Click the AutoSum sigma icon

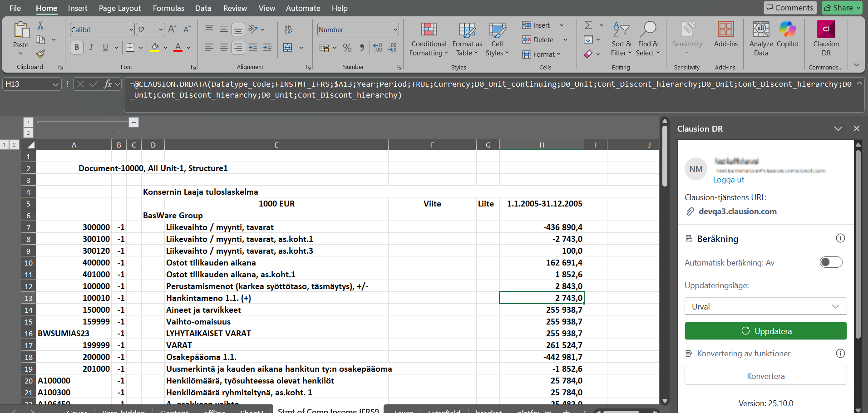(588, 25)
